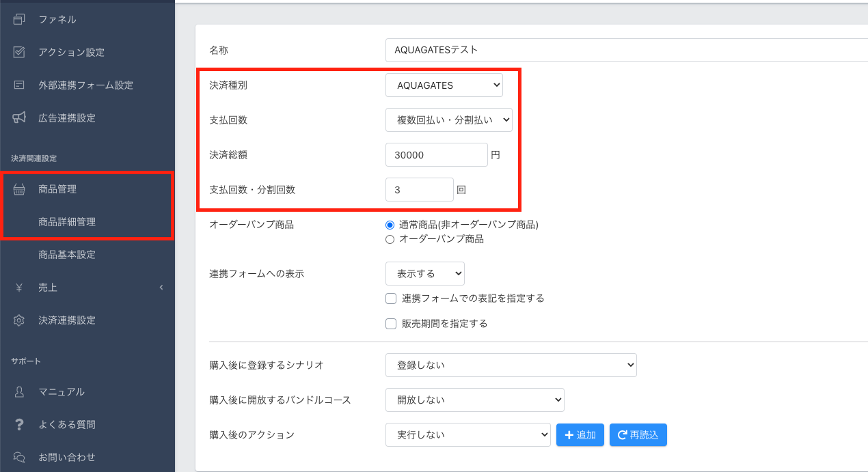This screenshot has height=472, width=868.
Task: Open 商品詳細管理 in the sidebar
Action: tap(67, 222)
